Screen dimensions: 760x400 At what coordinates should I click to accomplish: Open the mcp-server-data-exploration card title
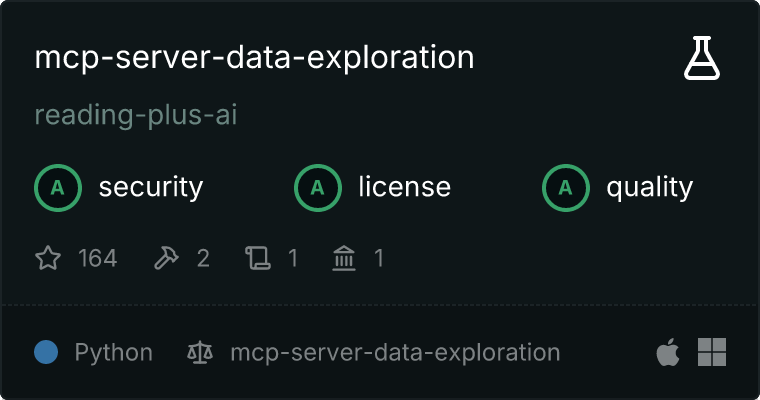(254, 58)
